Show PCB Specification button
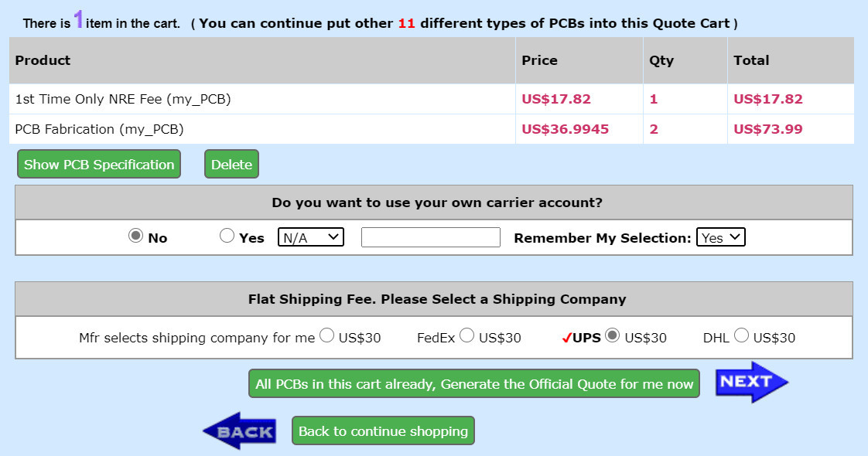This screenshot has height=456, width=868. pyautogui.click(x=99, y=164)
